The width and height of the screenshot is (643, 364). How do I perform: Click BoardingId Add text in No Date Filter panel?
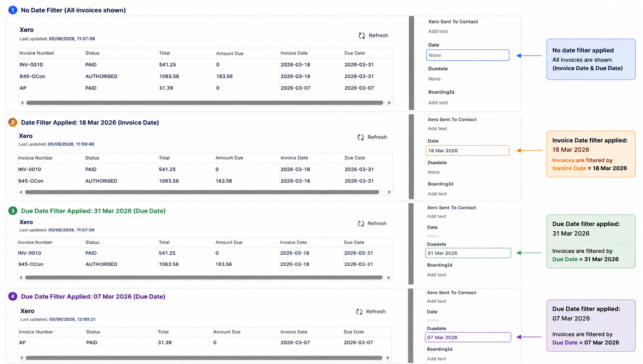coord(438,103)
